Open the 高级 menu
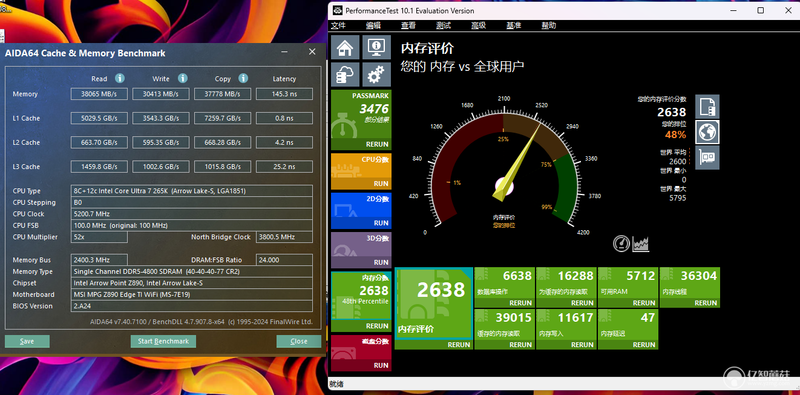 pyautogui.click(x=479, y=26)
